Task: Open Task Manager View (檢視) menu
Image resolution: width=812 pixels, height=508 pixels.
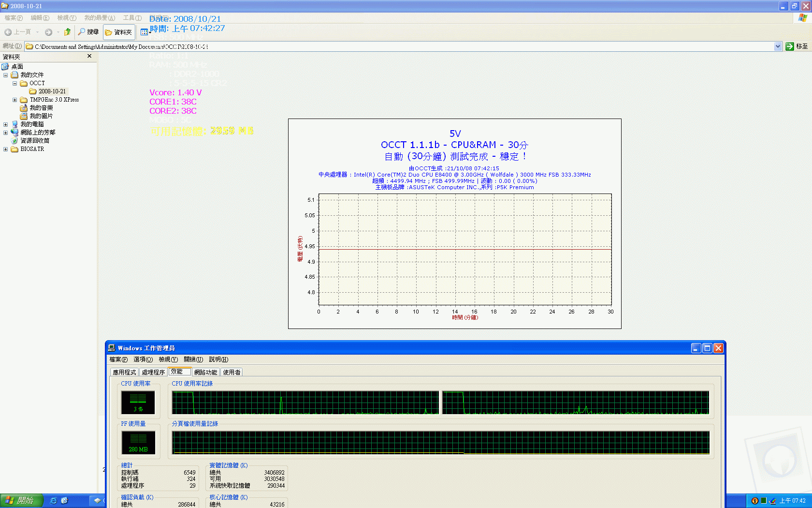Action: [168, 359]
